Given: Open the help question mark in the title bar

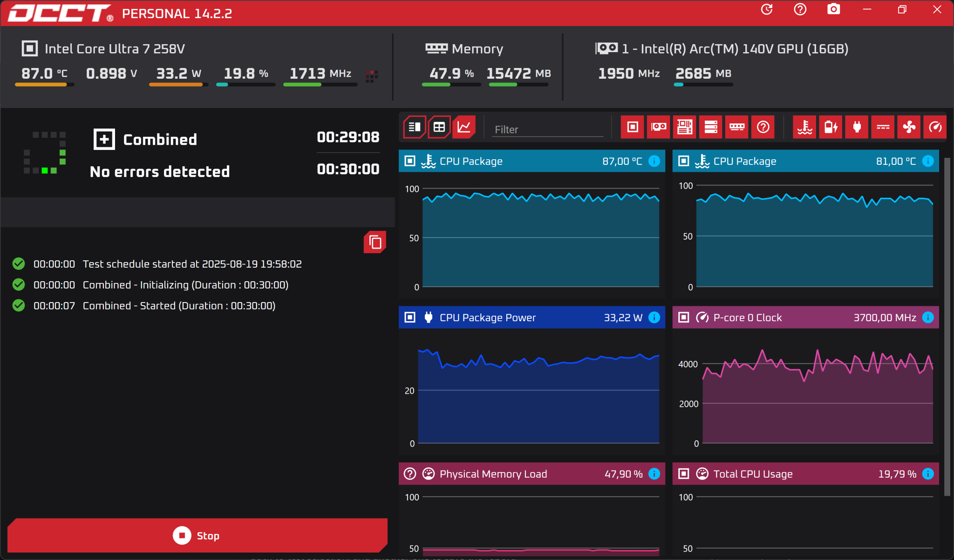Looking at the screenshot, I should click(x=800, y=9).
